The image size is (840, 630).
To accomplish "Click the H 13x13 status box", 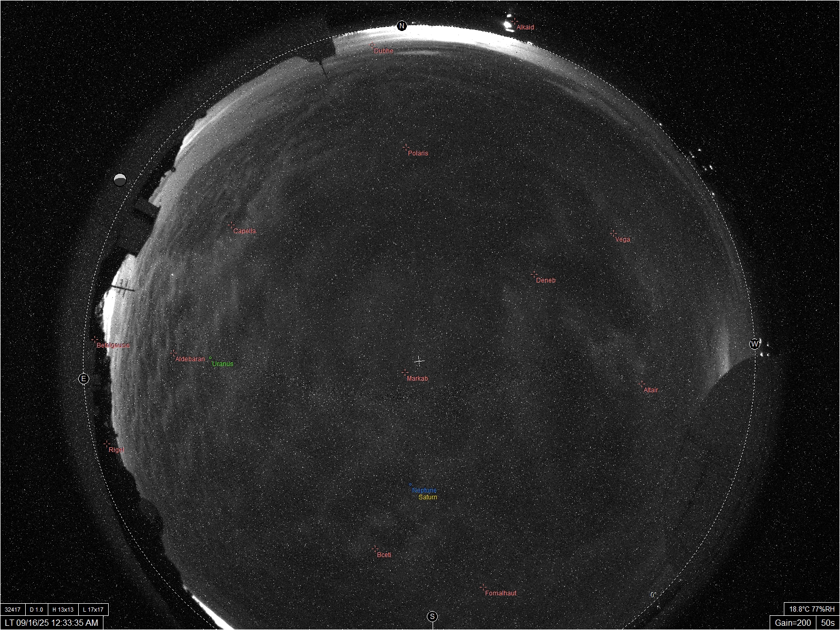I will (x=63, y=610).
